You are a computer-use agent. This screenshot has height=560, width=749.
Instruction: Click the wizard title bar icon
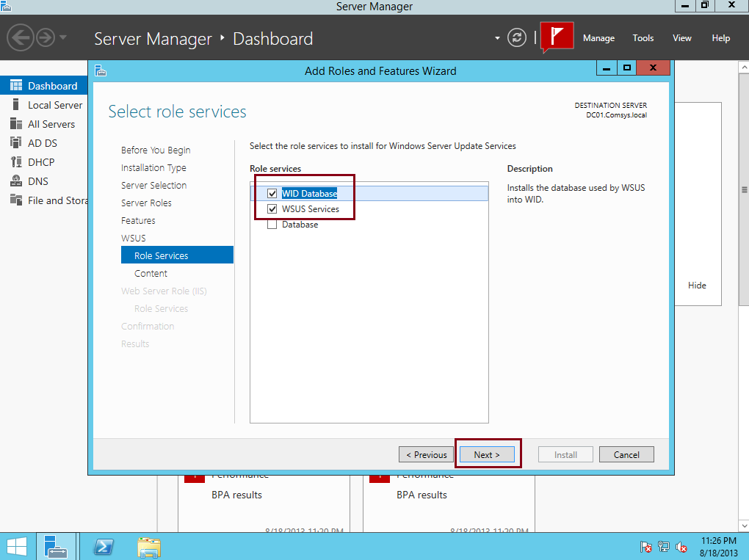[x=101, y=70]
